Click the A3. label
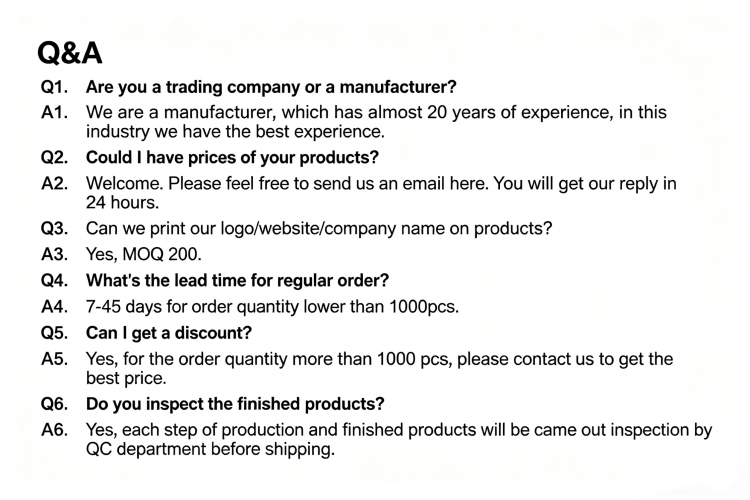Image resolution: width=750 pixels, height=500 pixels. click(54, 254)
